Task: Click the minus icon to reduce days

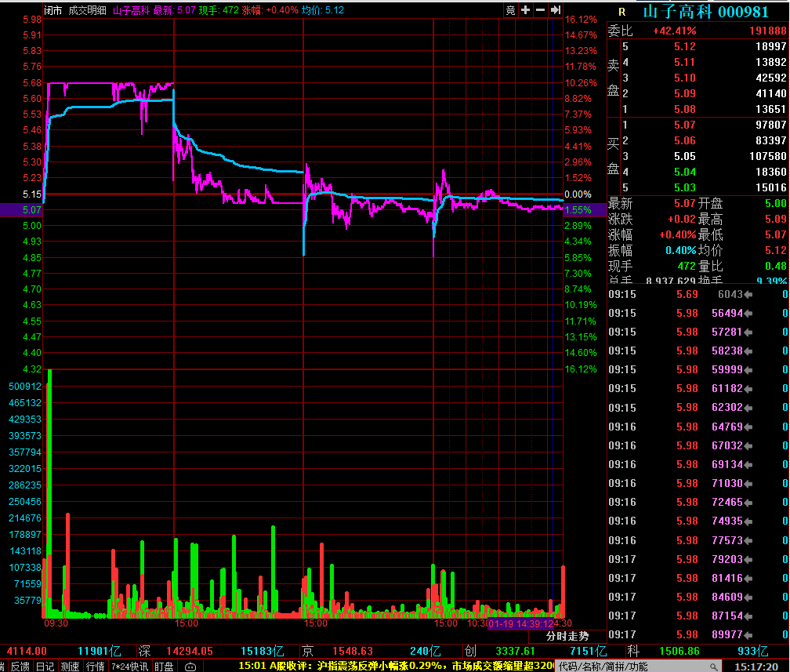Action: coord(541,10)
